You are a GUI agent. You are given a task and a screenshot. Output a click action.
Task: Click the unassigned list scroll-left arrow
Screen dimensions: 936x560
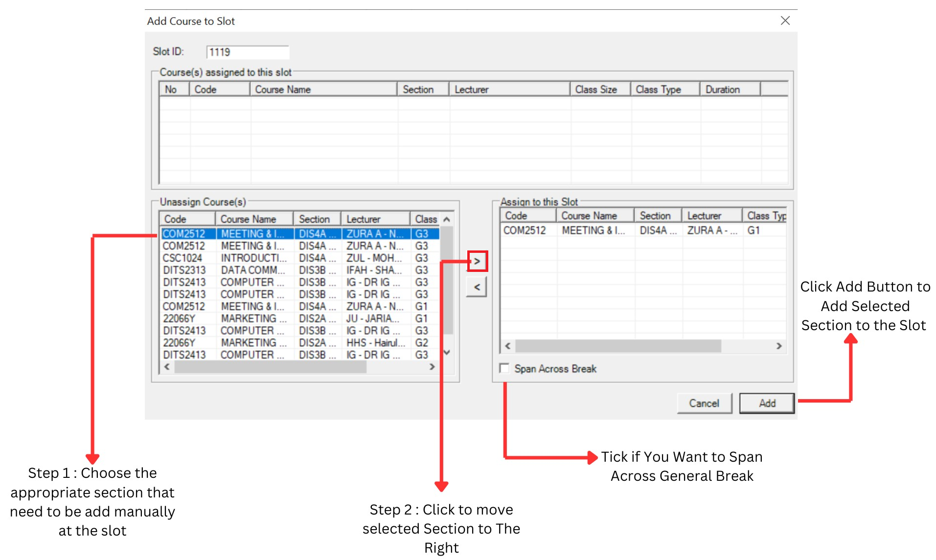click(x=167, y=367)
